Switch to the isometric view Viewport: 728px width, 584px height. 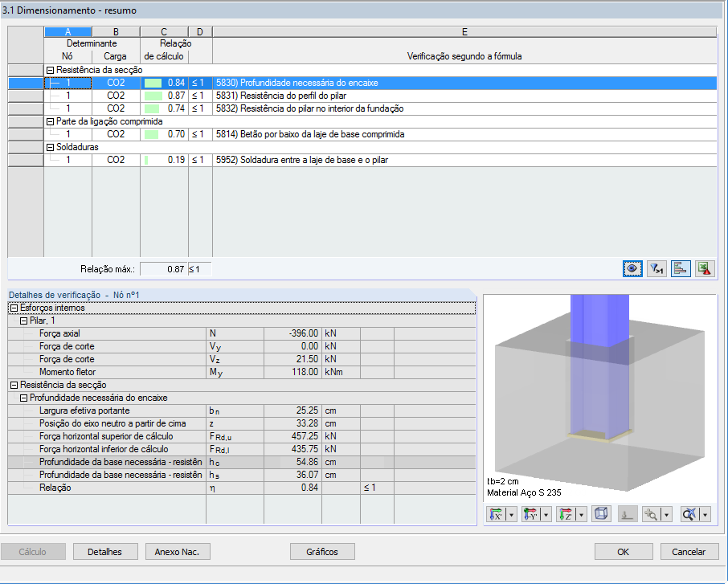pyautogui.click(x=600, y=513)
